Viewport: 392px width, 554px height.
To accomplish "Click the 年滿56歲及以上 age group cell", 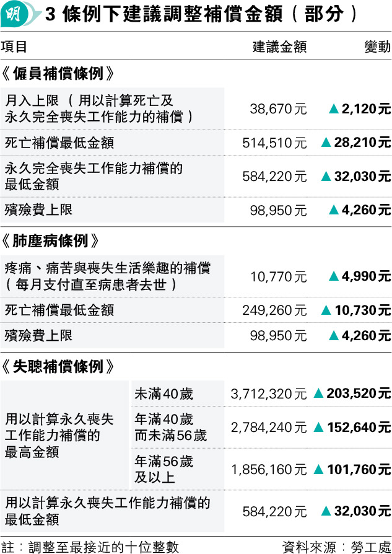I will point(178,469).
